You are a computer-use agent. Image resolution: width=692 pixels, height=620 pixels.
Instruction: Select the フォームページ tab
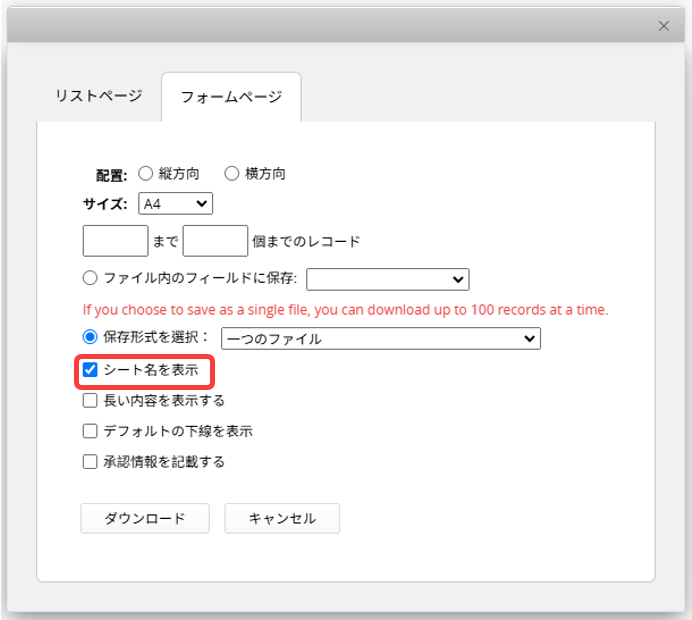point(231,97)
